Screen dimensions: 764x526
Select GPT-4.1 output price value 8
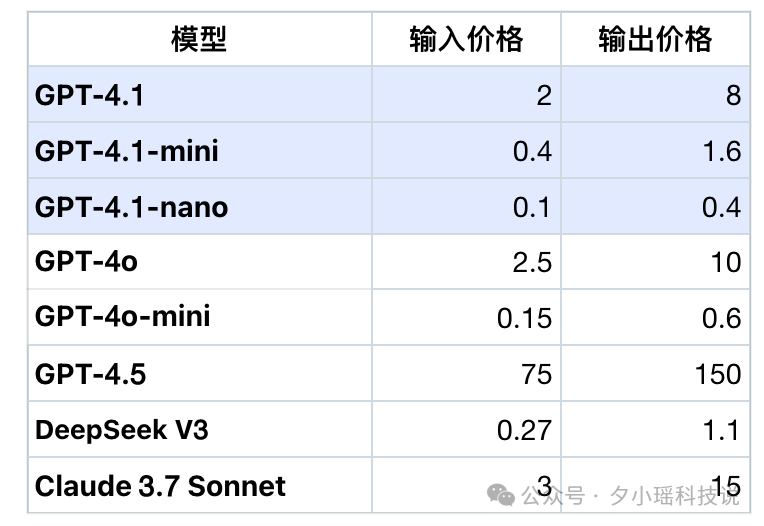tap(733, 96)
